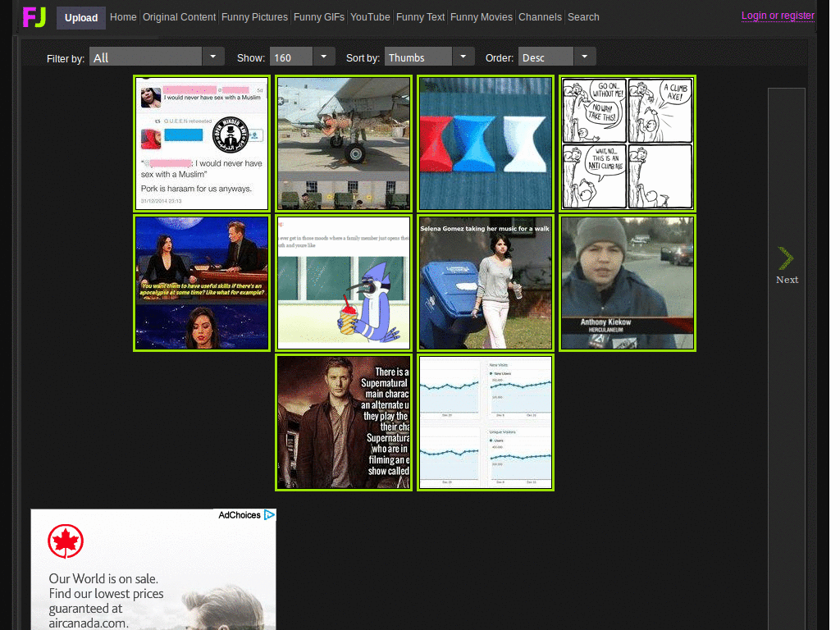
Task: Click the FJ site logo
Action: click(34, 16)
